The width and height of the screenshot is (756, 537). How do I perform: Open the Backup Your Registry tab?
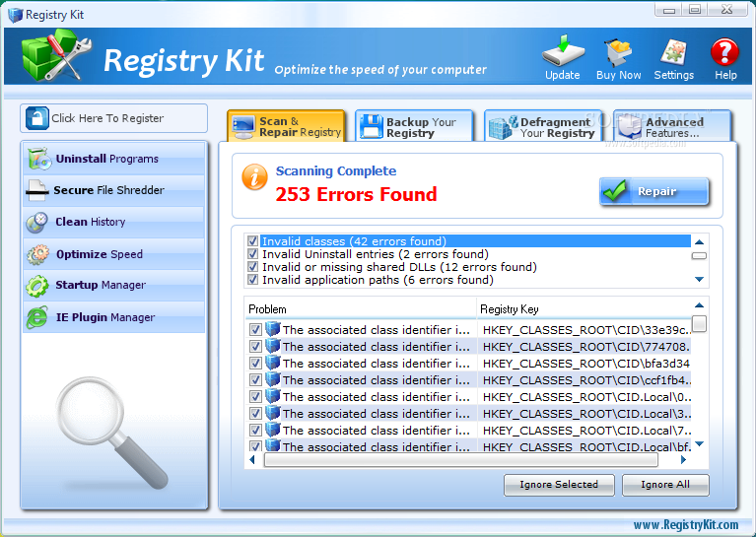pyautogui.click(x=415, y=127)
